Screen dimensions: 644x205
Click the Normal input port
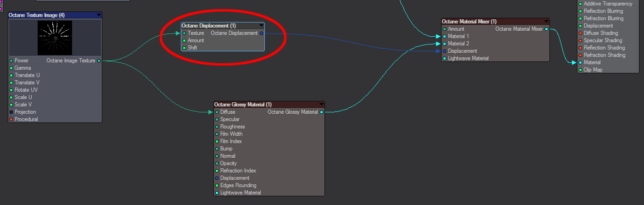tap(217, 156)
